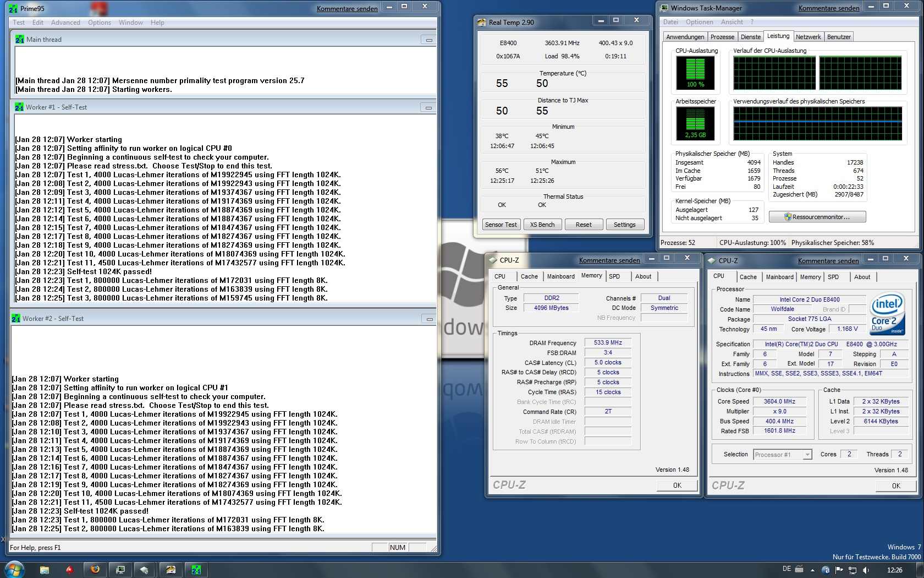Click the monitor icon taskbar button
Viewport: 924px width, 578px height.
pos(120,570)
